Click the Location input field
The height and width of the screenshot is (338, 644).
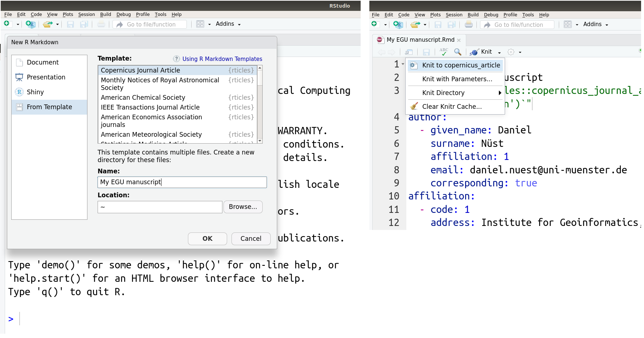[160, 207]
